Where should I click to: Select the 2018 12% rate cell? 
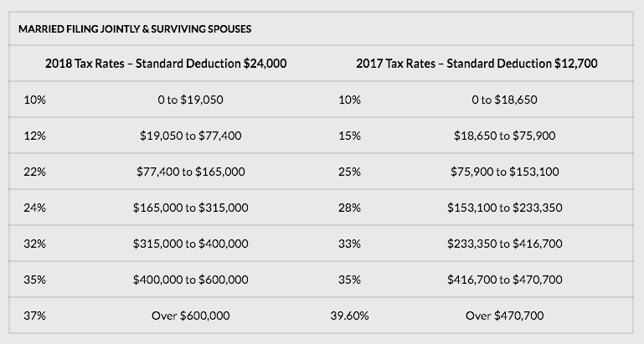click(35, 136)
